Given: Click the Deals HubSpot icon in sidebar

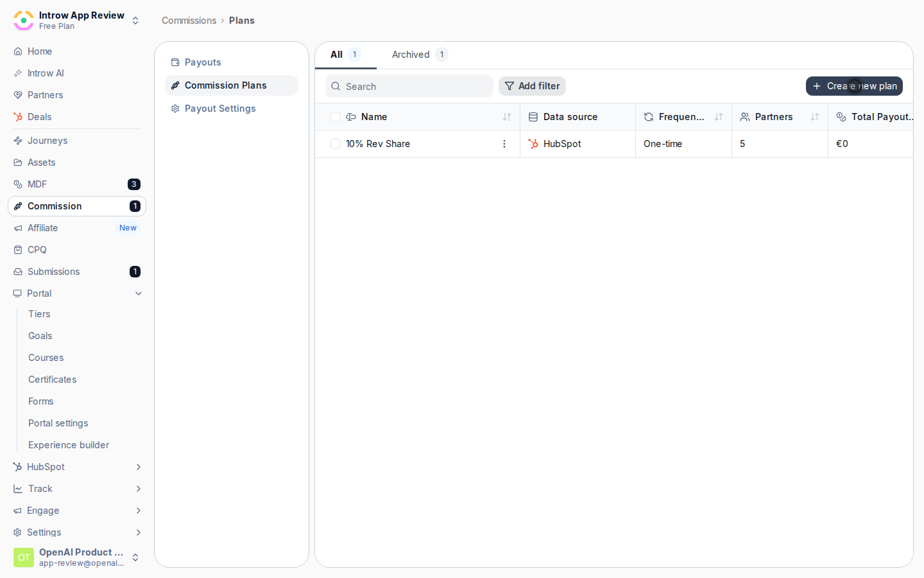Looking at the screenshot, I should click(18, 117).
